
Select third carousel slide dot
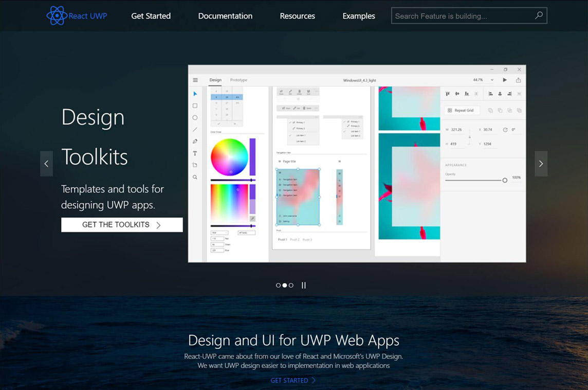[291, 285]
